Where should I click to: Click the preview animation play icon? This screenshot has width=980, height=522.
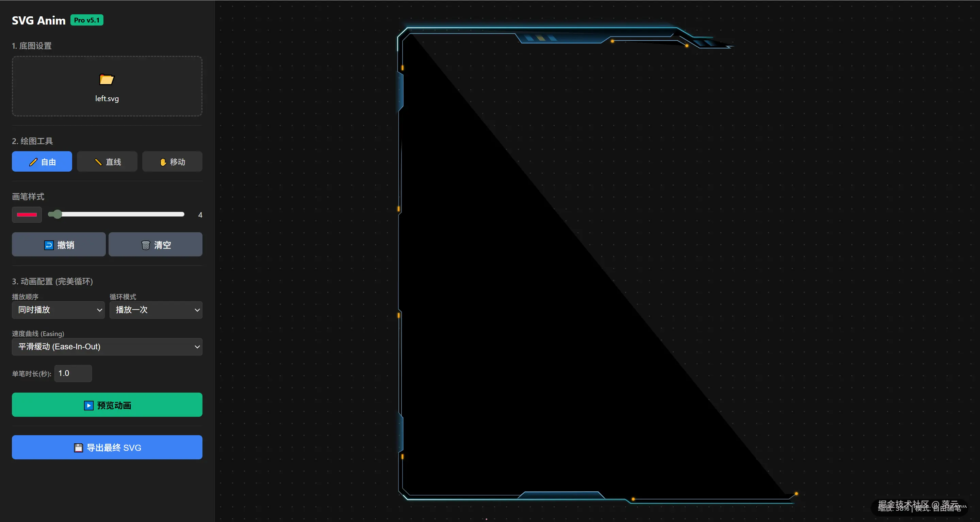click(x=88, y=406)
